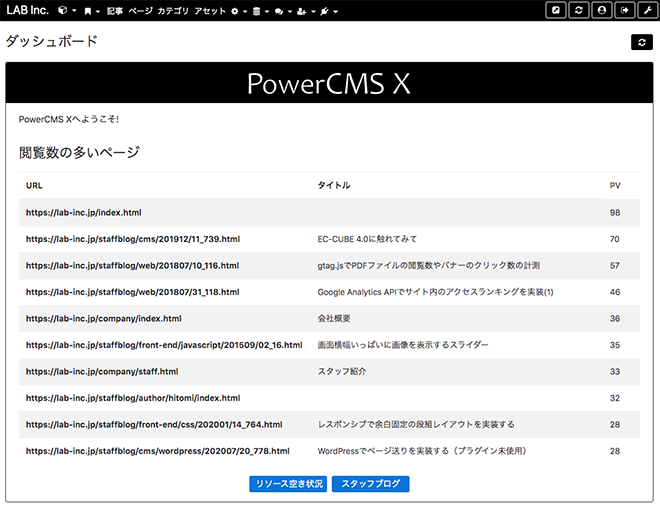This screenshot has width=660, height=507.
Task: Click the PV value 33
Action: tap(615, 372)
